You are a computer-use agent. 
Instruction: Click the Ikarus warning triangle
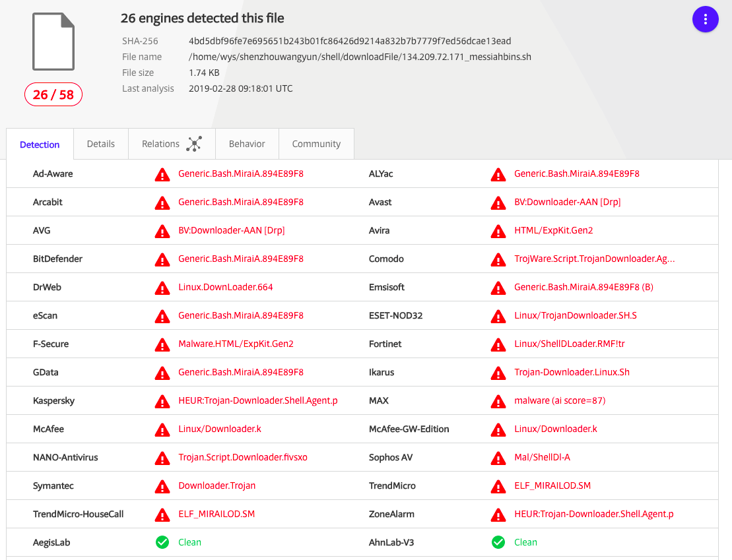[x=498, y=373]
